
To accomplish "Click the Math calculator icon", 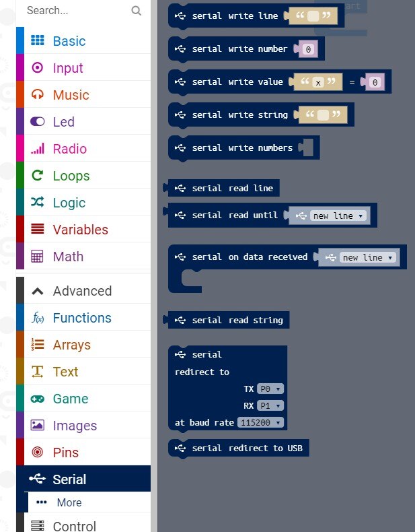I will [38, 257].
